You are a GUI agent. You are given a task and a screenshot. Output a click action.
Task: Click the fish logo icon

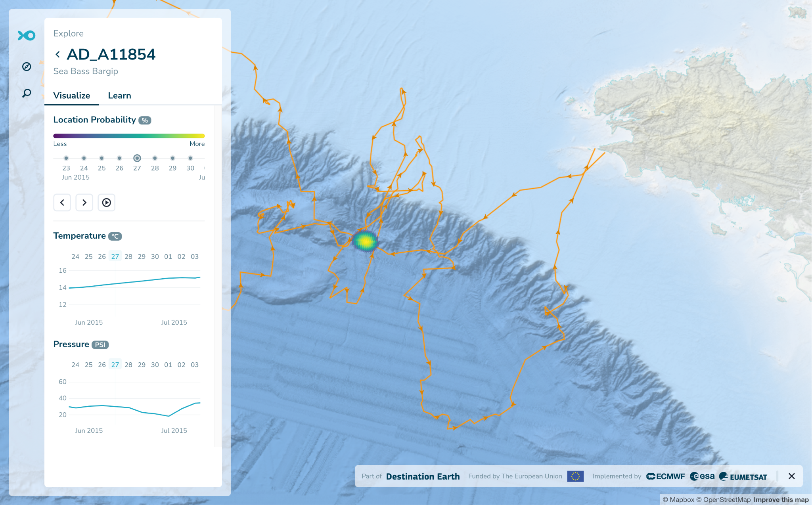pos(27,36)
